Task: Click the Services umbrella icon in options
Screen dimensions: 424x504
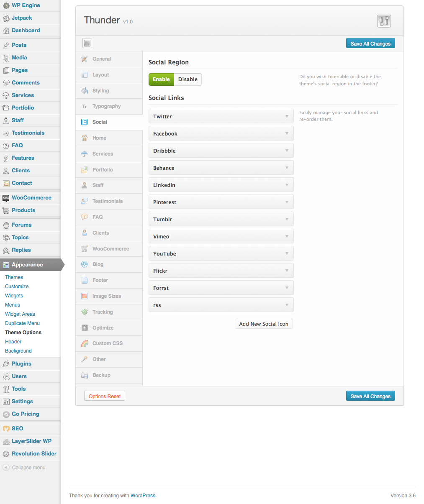Action: (x=85, y=154)
